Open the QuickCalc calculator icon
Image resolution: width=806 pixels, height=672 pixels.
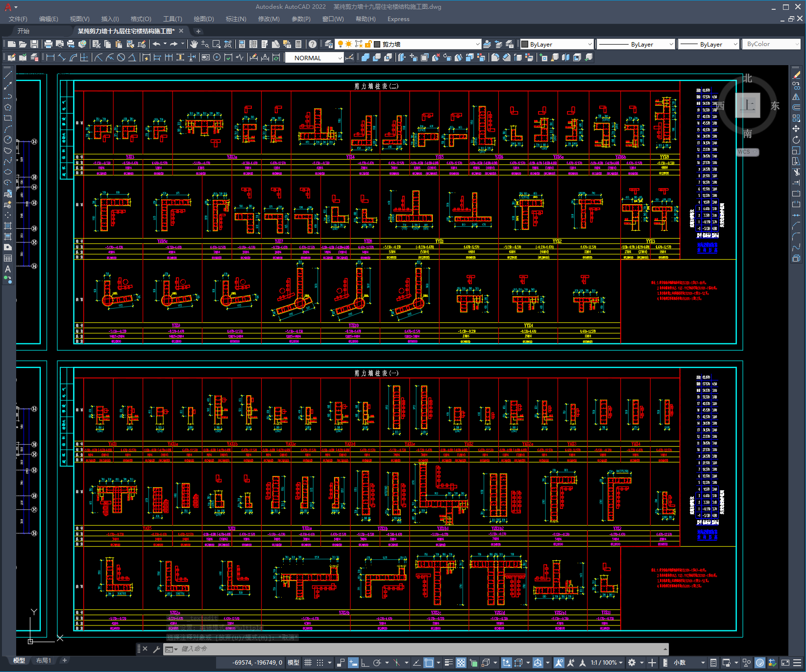pyautogui.click(x=298, y=44)
